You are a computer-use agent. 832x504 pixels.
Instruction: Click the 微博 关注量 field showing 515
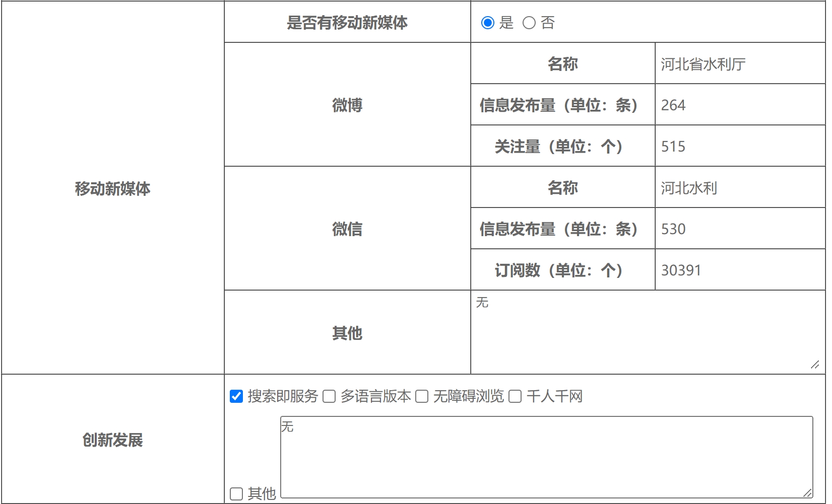(739, 147)
